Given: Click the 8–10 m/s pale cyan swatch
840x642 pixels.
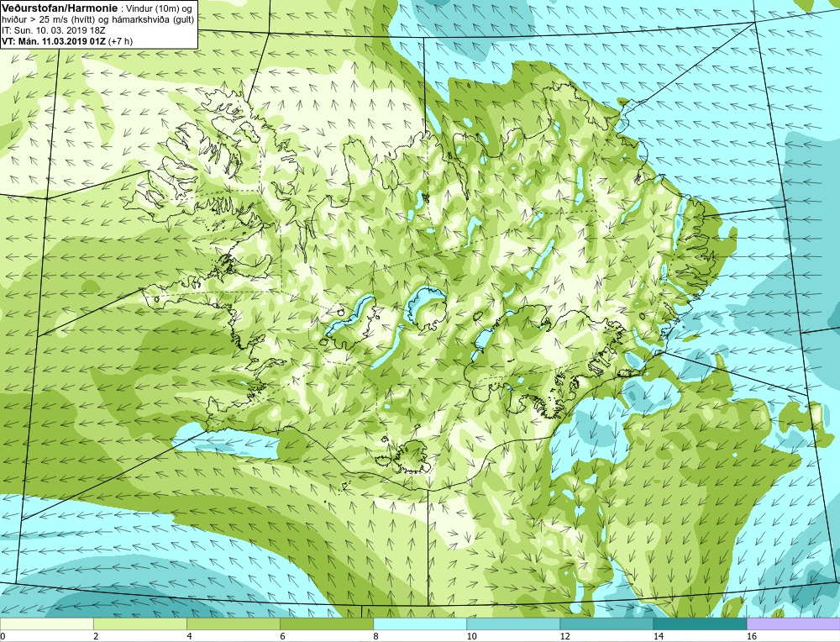Looking at the screenshot, I should pos(420,624).
